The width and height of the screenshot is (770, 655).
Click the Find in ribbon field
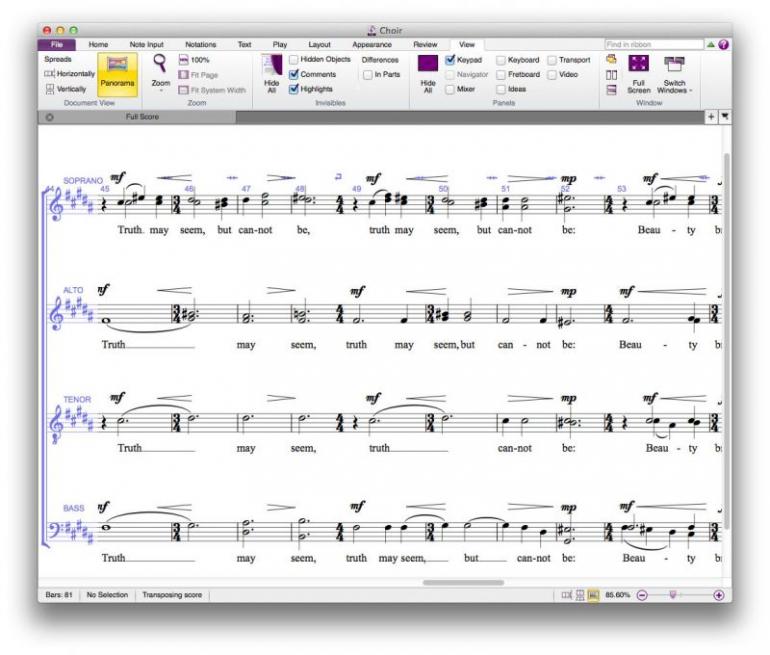[x=654, y=45]
